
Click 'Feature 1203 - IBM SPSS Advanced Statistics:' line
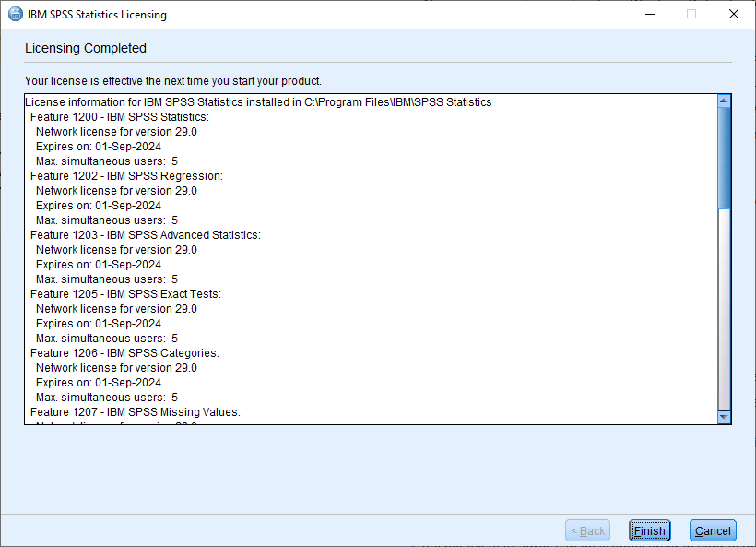(x=146, y=235)
